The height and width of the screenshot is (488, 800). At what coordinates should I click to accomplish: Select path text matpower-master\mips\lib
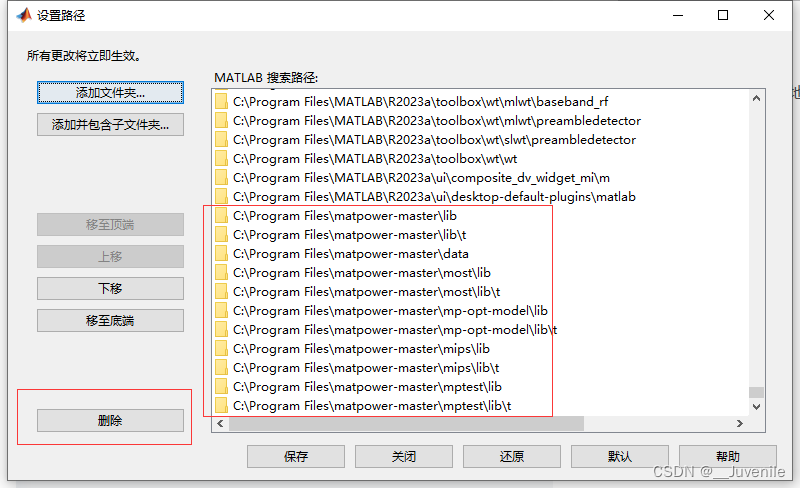361,349
